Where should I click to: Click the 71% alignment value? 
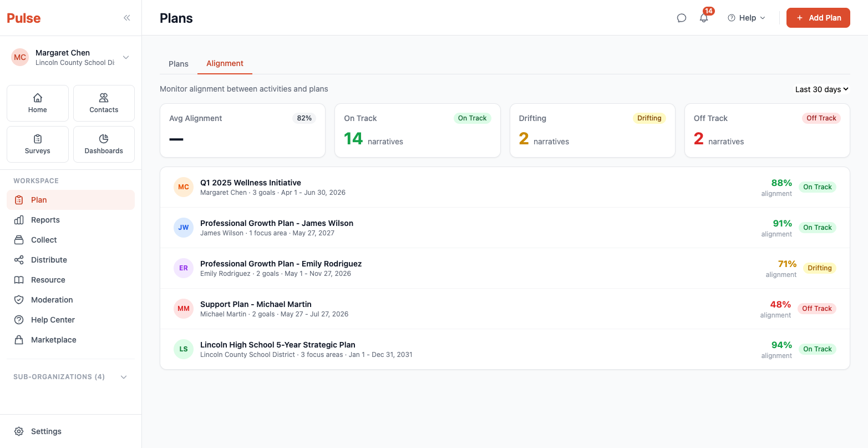tap(787, 264)
